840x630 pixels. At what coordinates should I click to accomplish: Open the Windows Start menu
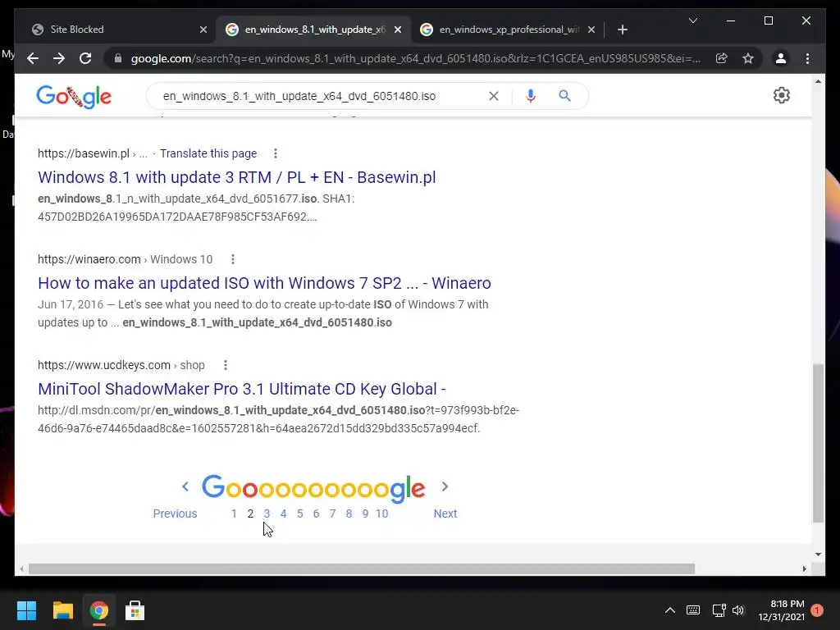[x=26, y=610]
